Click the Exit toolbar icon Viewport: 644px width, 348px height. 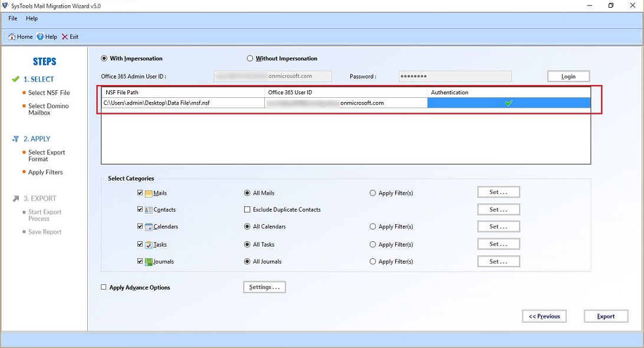point(65,37)
